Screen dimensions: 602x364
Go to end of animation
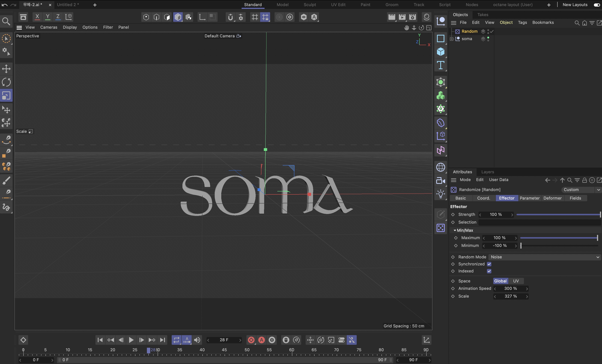[x=162, y=340]
